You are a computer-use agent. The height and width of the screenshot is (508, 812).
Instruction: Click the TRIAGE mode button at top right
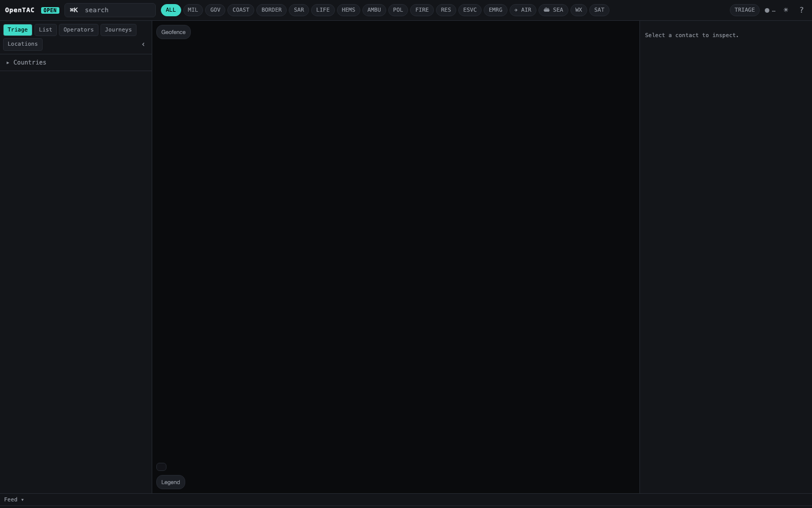click(x=745, y=10)
